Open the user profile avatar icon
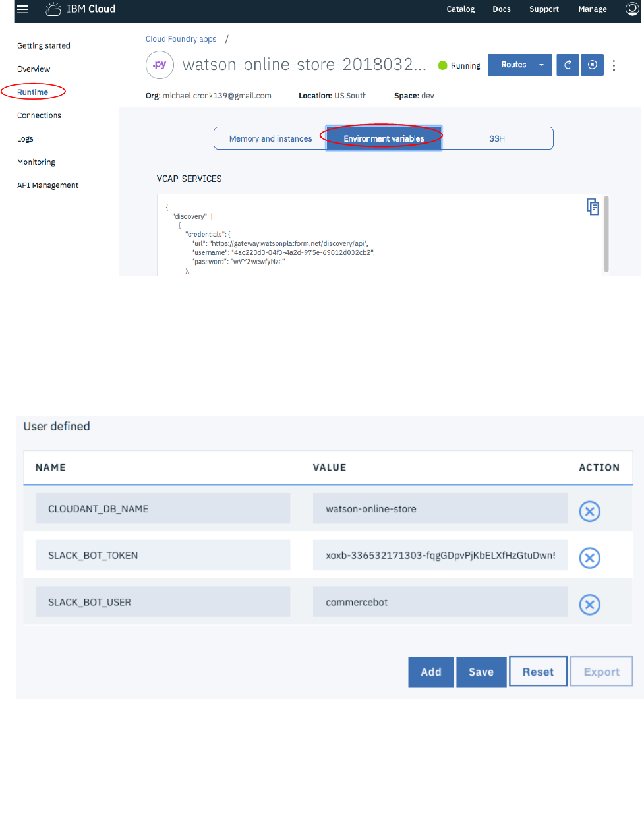The width and height of the screenshot is (644, 830). pos(632,9)
